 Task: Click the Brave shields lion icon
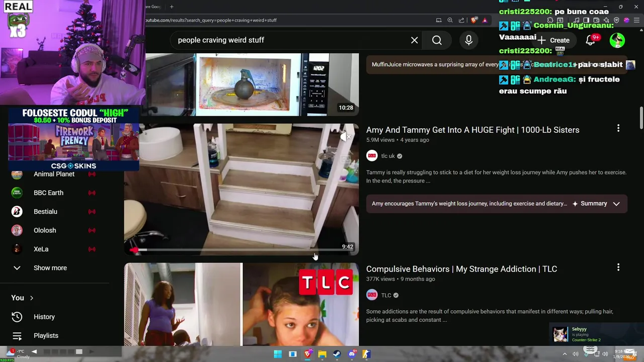click(474, 20)
